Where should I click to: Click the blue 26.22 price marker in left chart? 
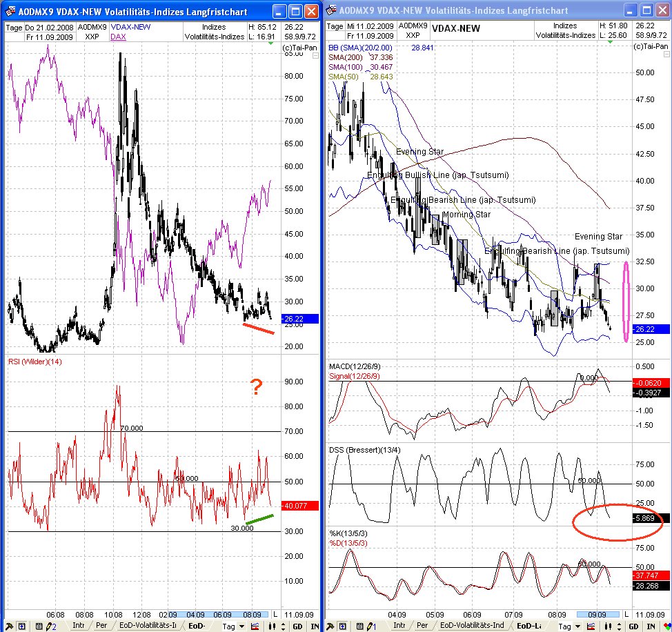[300, 319]
